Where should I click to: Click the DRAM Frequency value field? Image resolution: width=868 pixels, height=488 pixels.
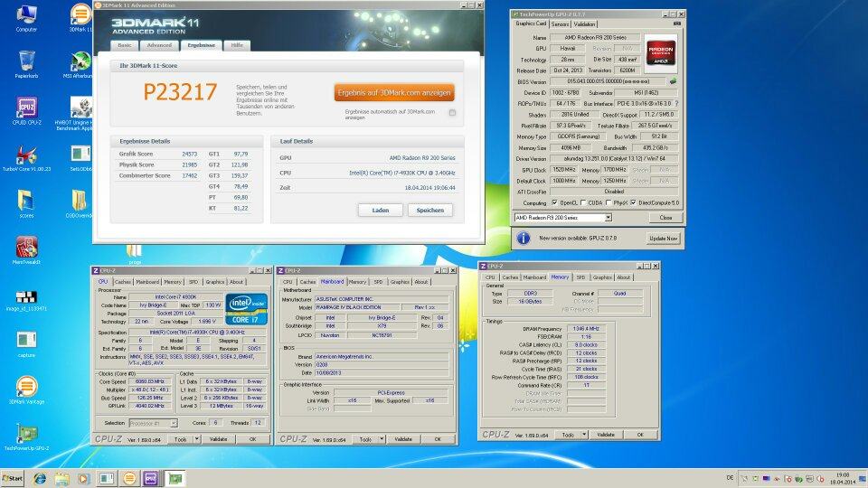click(586, 329)
